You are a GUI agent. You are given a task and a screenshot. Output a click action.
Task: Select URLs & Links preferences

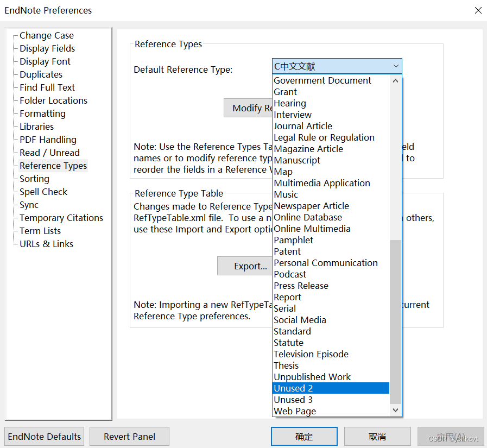[x=47, y=244]
